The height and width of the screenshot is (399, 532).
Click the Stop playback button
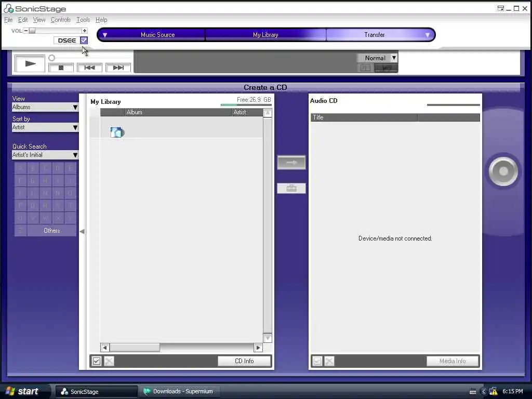(61, 68)
